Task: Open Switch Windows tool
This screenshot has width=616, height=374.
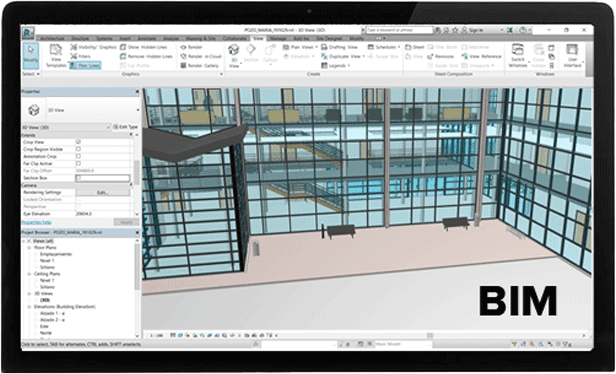Action: point(518,55)
